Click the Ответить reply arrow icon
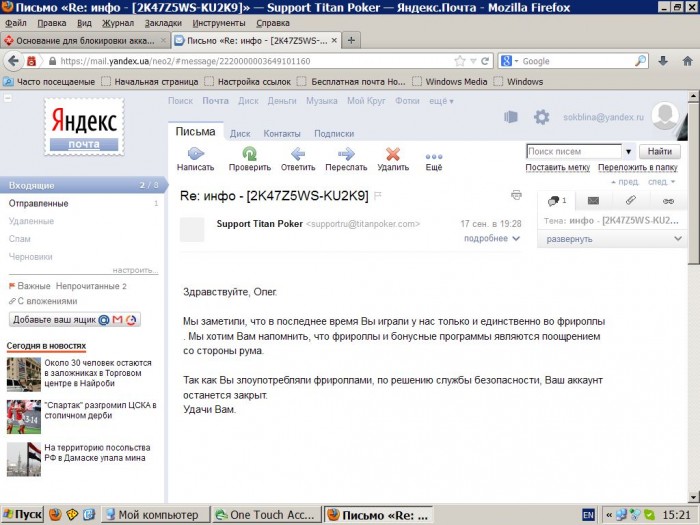 pyautogui.click(x=298, y=154)
